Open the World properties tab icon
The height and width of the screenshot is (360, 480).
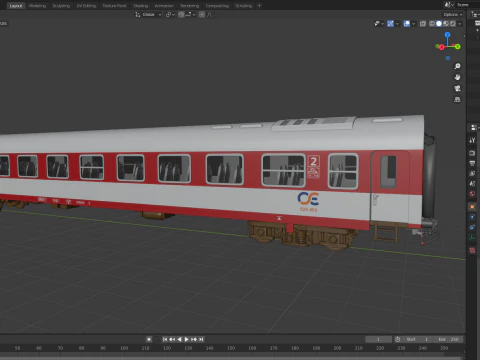pyautogui.click(x=472, y=194)
